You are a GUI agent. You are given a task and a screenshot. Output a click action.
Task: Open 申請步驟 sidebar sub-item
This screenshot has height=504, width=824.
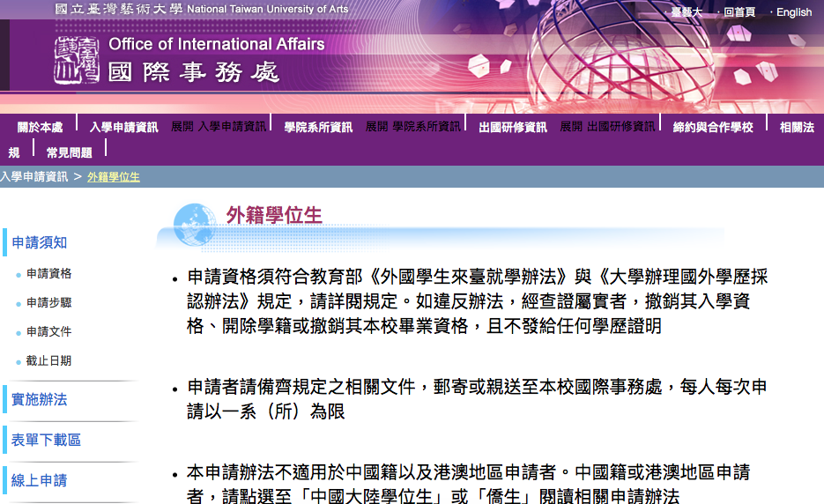(x=48, y=303)
